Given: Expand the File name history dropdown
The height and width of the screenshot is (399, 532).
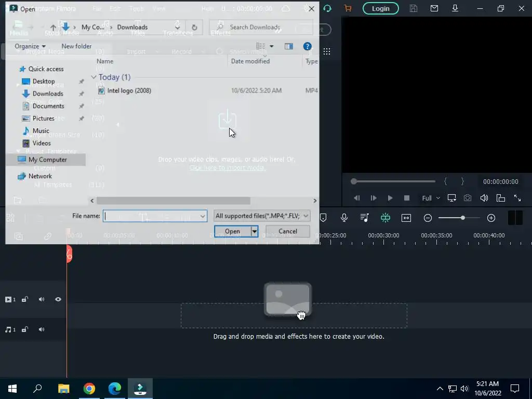Looking at the screenshot, I should click(x=203, y=216).
